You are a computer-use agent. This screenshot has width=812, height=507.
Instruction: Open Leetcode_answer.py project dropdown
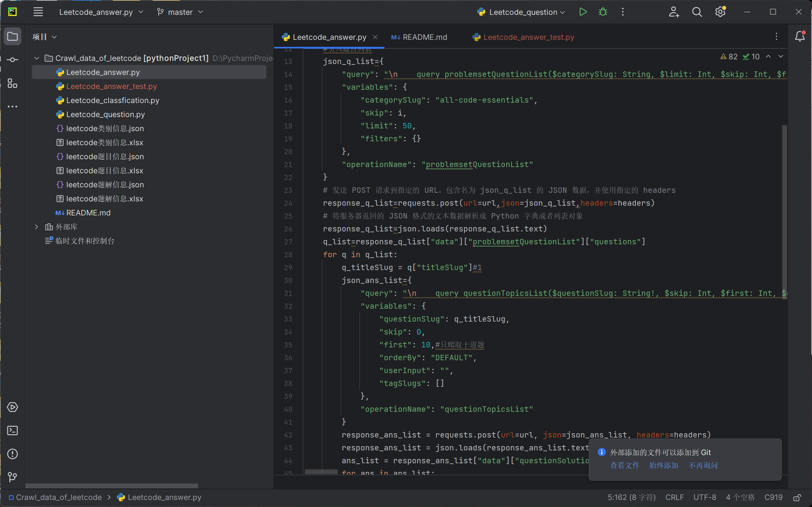tap(101, 12)
